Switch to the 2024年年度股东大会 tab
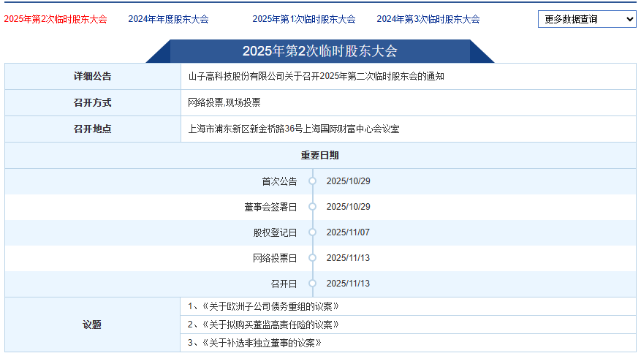 [168, 19]
